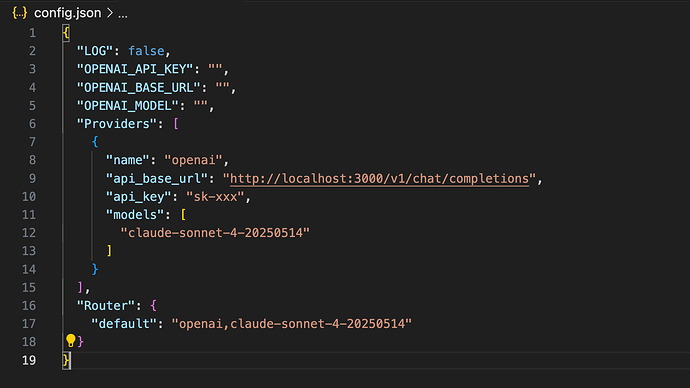This screenshot has width=690, height=388.
Task: Open the breadcrumb ellipsis after config.json
Action: click(x=123, y=15)
